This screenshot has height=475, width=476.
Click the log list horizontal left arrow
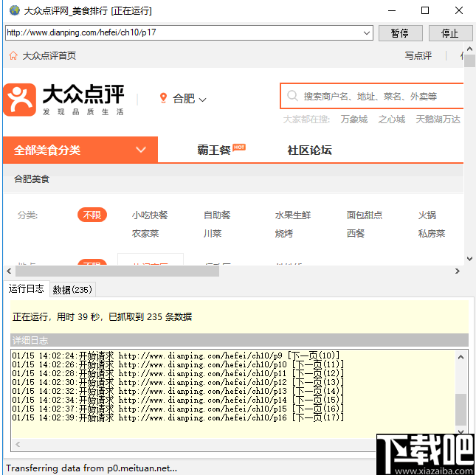[18, 444]
